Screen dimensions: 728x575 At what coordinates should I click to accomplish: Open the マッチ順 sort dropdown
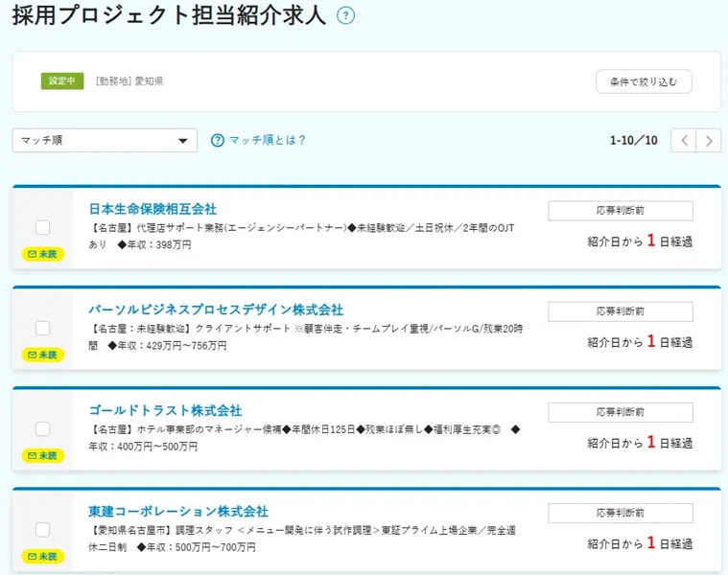point(105,141)
